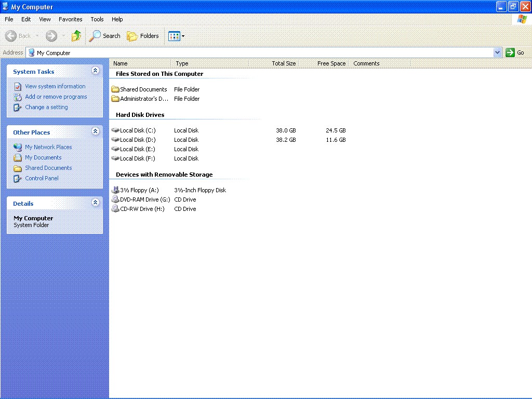Select the CD-RW Drive (H:) icon
This screenshot has width=532, height=399.
[115, 209]
